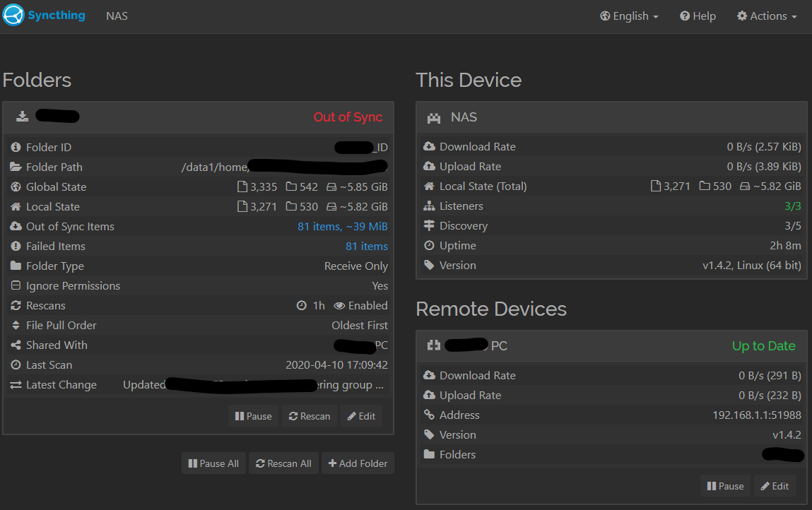
Task: Open the 81 items out of sync link
Action: 342,226
